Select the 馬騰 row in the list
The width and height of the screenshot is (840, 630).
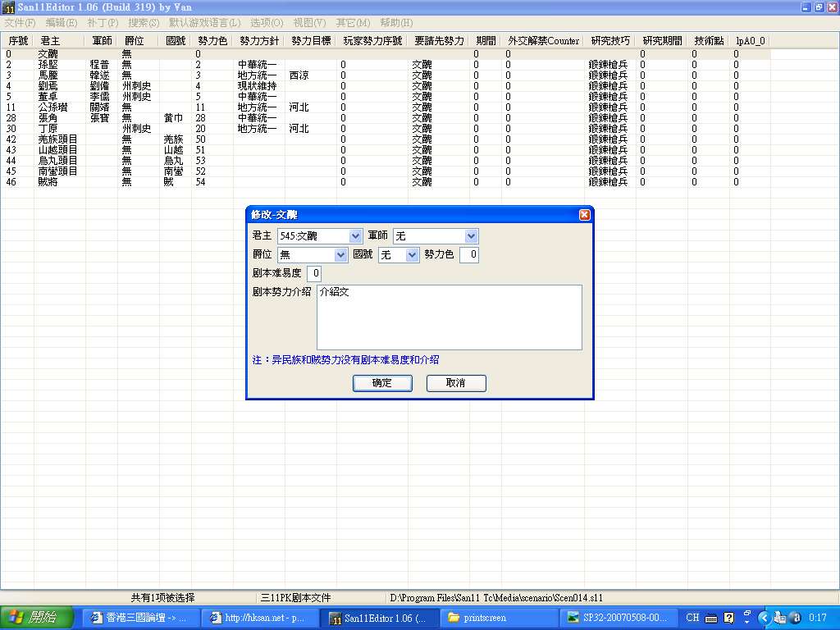click(386, 75)
